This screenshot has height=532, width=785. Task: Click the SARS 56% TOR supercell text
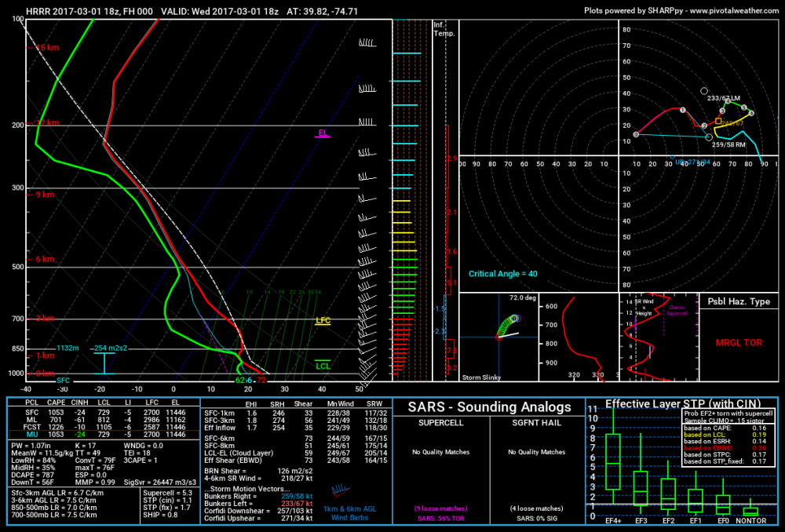[x=441, y=519]
